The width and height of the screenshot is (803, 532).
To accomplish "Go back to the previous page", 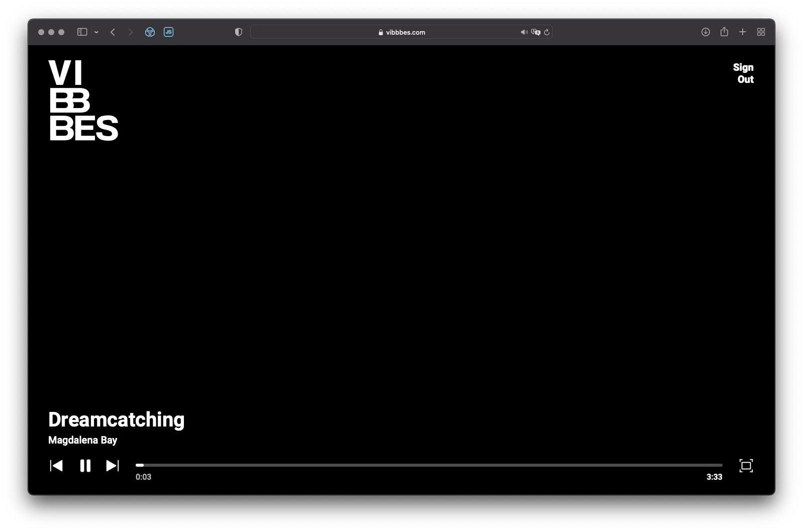I will (x=113, y=32).
